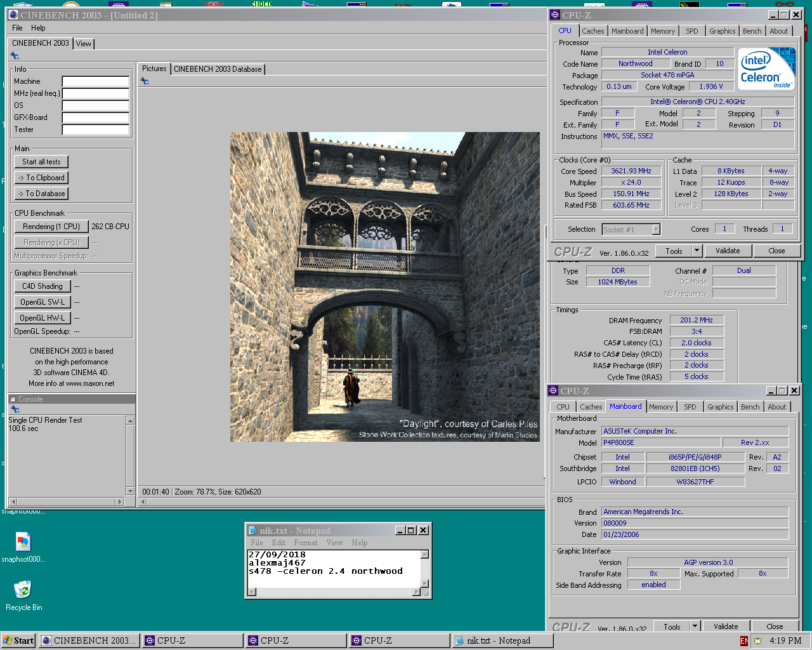Open Memory tab in top CPU-Z

663,31
